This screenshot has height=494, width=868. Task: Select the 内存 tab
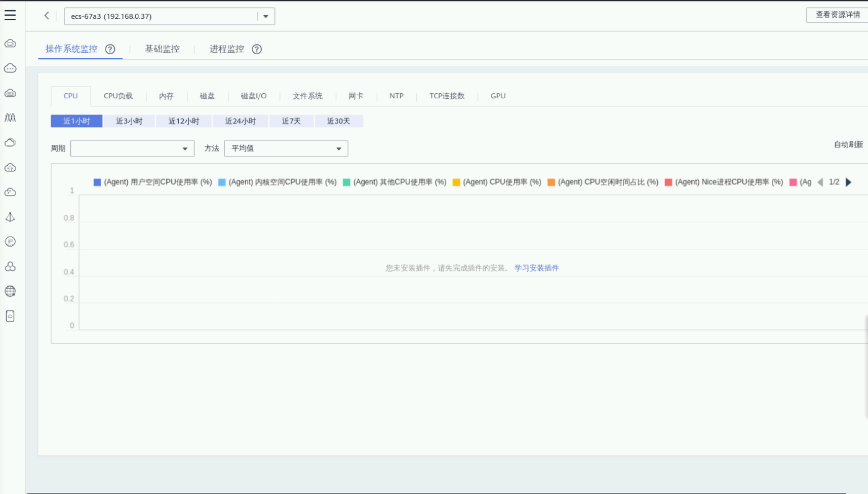pos(166,96)
